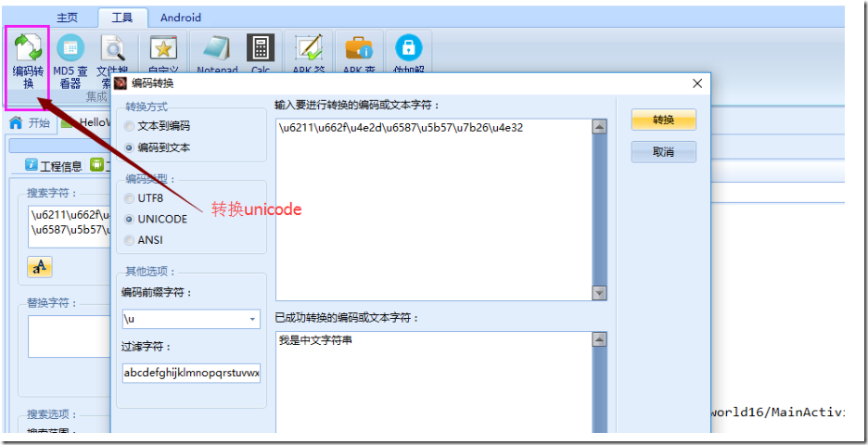Open the 伪加解密 lock tool
868x445 pixels.
point(409,55)
